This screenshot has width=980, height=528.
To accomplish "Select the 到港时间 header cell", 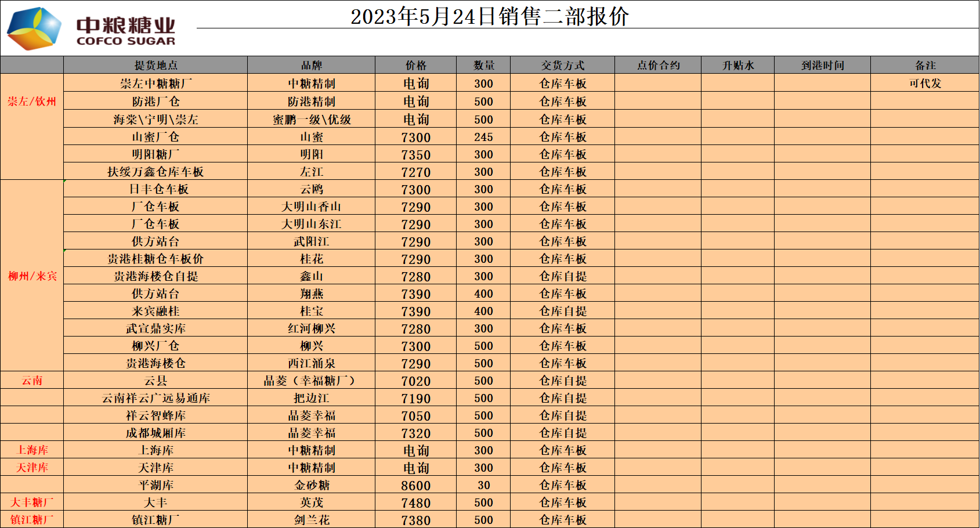I will coord(822,66).
